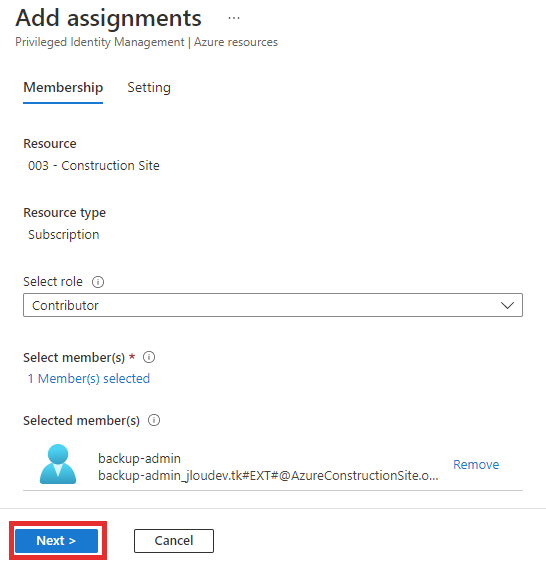
Task: Click the info icon next to Select role
Action: (x=98, y=282)
